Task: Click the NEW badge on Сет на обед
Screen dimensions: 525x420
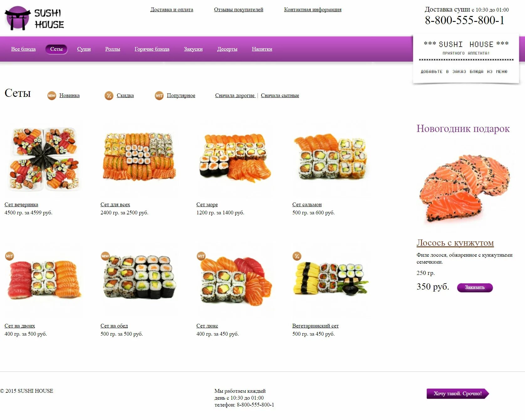Action: point(105,256)
